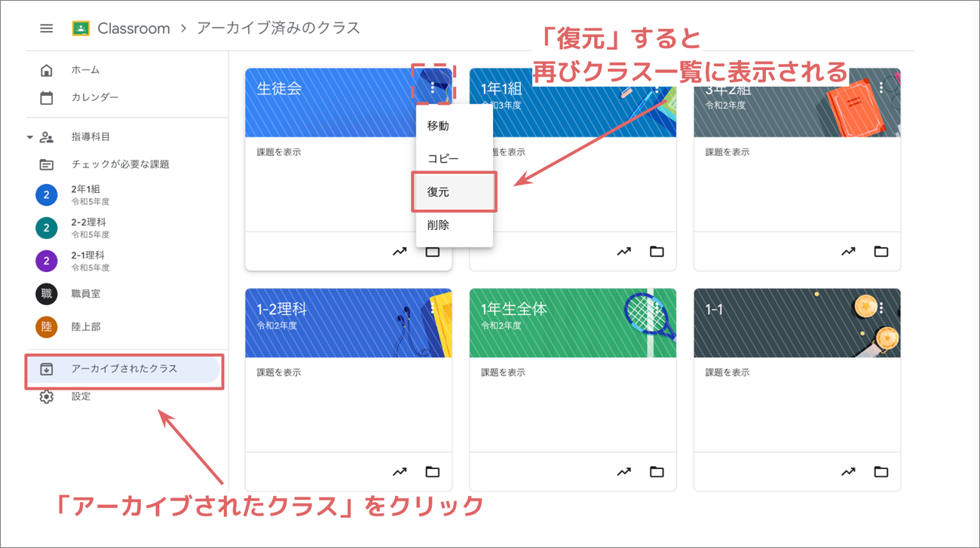Screen dimensions: 980x548
Task: Open gradebook trend icon on 生徒会 card
Action: [400, 252]
